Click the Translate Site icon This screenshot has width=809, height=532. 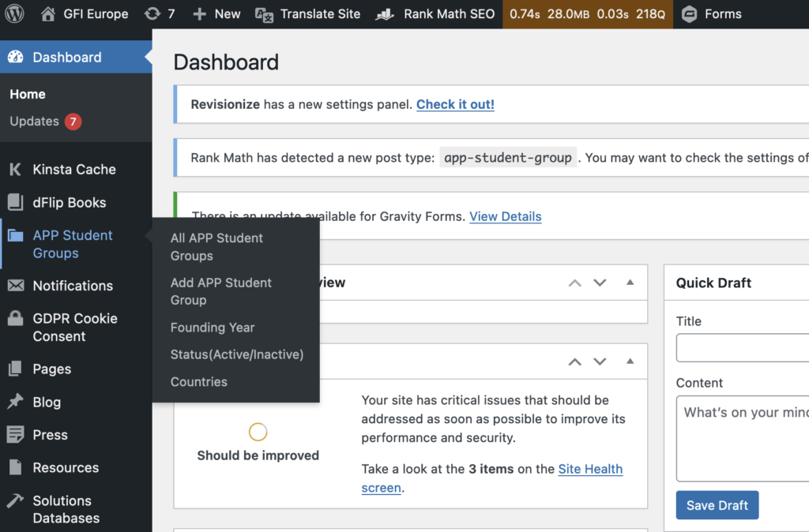tap(265, 14)
